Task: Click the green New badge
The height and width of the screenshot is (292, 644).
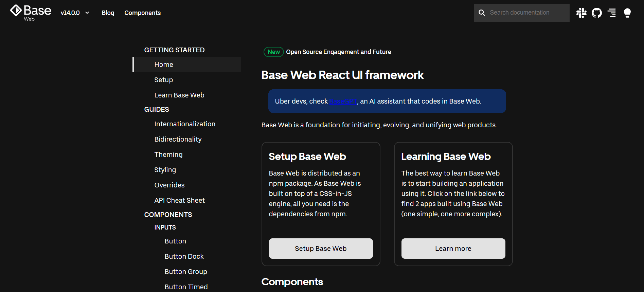Action: point(274,52)
